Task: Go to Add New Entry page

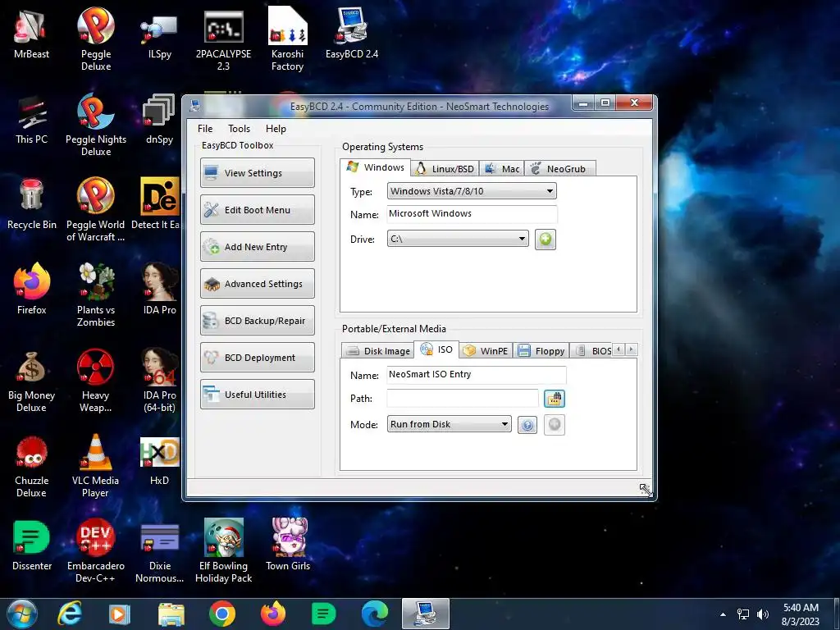Action: tap(257, 246)
